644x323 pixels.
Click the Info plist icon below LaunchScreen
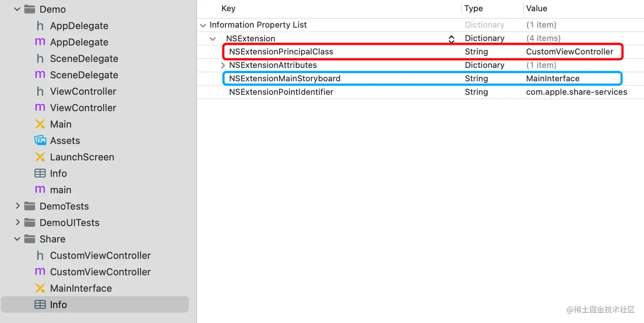pos(40,173)
